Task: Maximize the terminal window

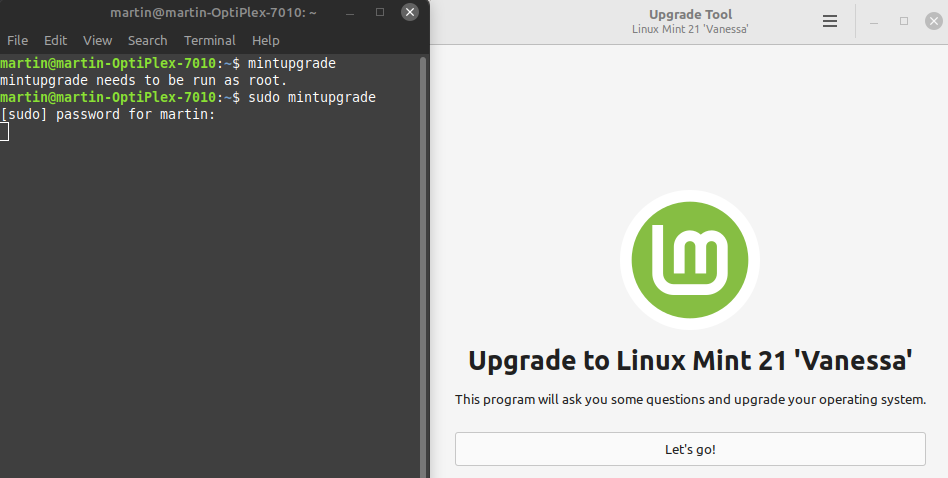Action: [380, 12]
